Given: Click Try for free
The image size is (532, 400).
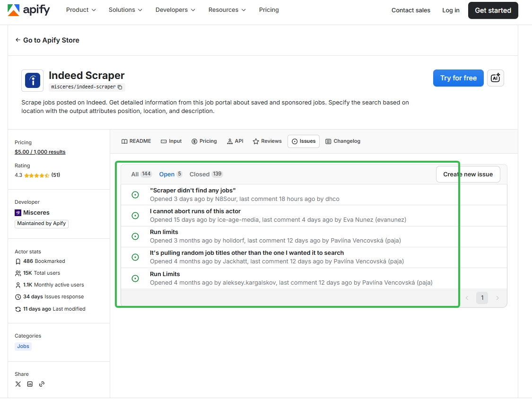Looking at the screenshot, I should (x=458, y=78).
